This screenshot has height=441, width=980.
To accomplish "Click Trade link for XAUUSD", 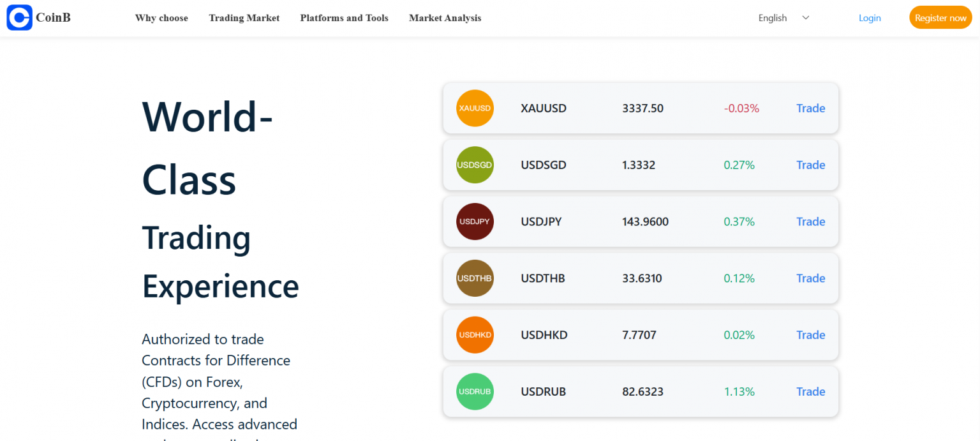I will [810, 108].
